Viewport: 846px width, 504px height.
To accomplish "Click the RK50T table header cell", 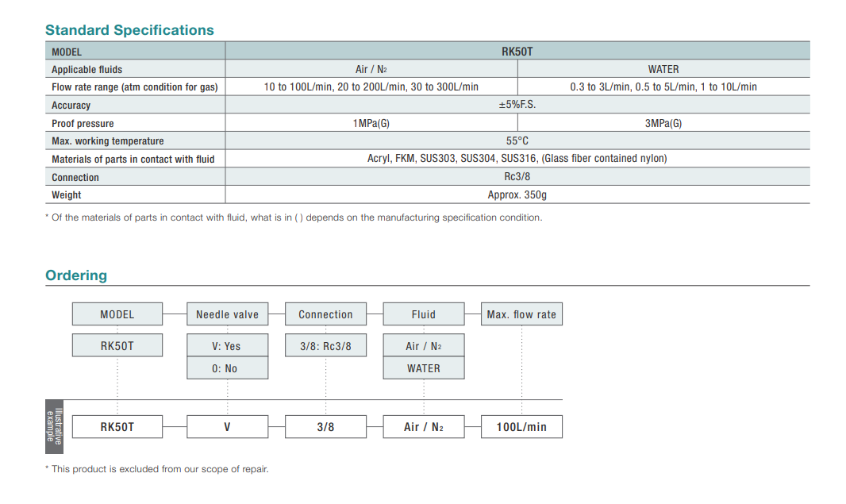I will 517,52.
